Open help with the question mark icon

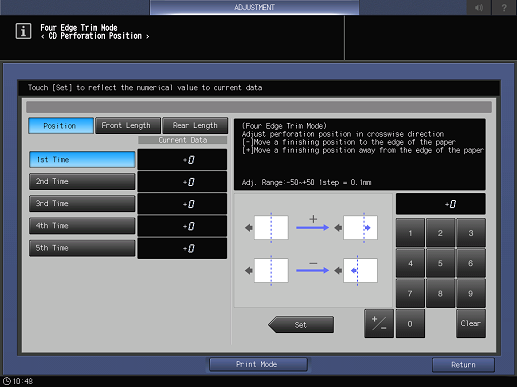click(x=504, y=7)
